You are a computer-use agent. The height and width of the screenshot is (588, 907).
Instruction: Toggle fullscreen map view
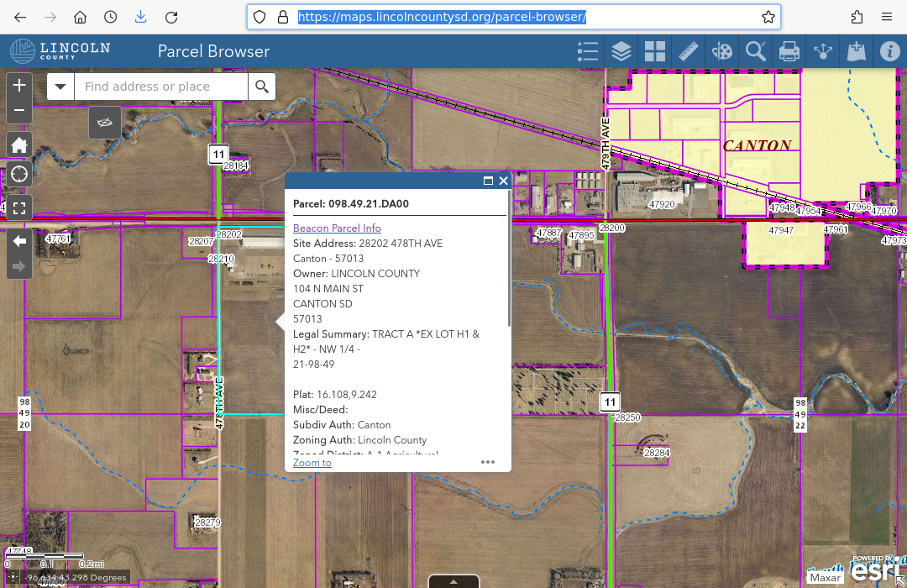19,207
